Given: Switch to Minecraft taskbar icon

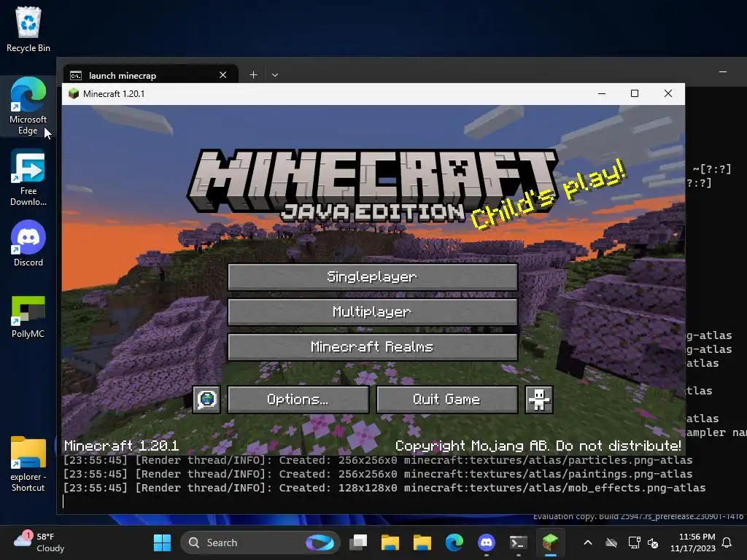Looking at the screenshot, I should pos(550,542).
